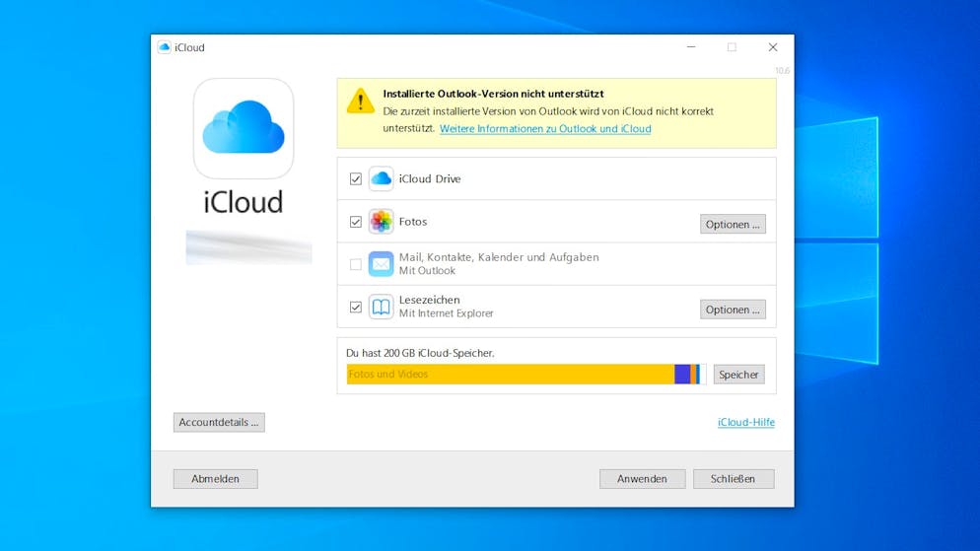The image size is (980, 551).
Task: Click the yellow warning triangle icon
Action: tap(361, 102)
